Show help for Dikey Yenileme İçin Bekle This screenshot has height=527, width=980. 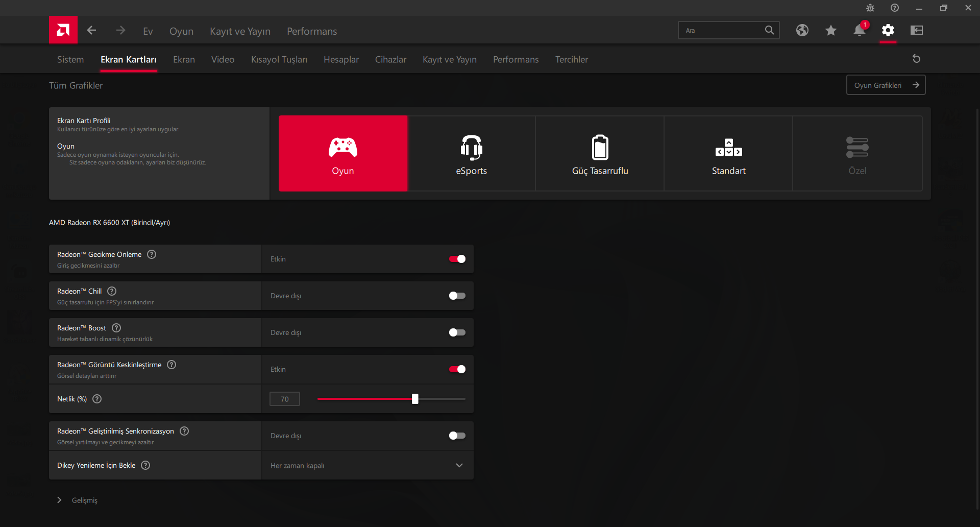click(145, 465)
